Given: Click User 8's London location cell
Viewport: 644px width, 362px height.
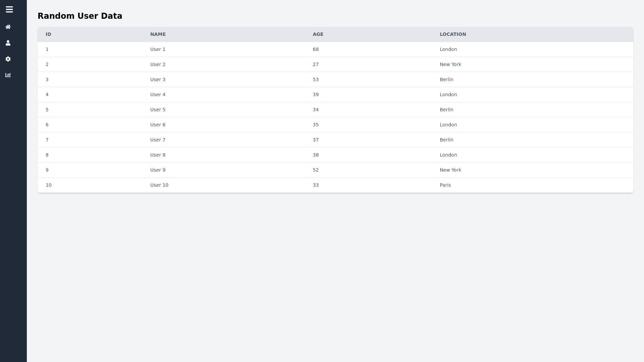Looking at the screenshot, I should tap(448, 155).
